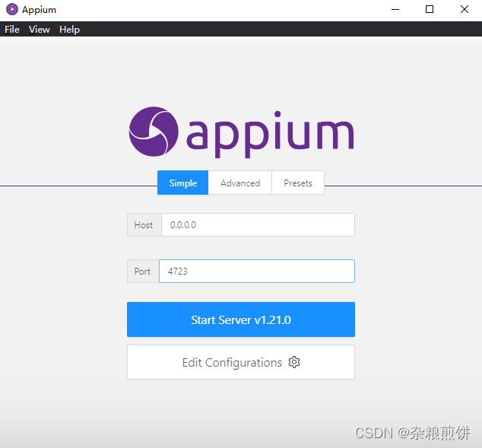Maximize the Appium window
482x448 pixels.
430,10
